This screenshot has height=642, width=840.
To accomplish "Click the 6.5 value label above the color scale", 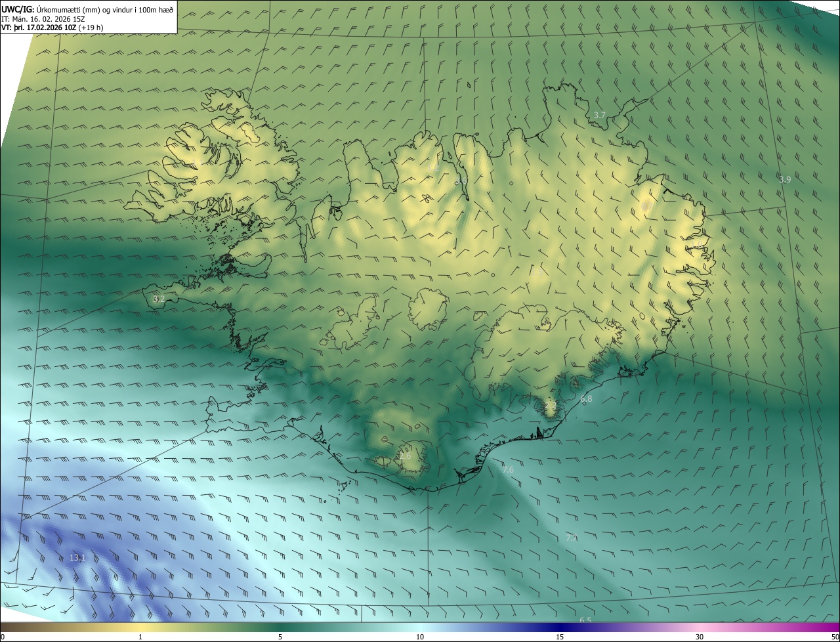I will coord(585,620).
